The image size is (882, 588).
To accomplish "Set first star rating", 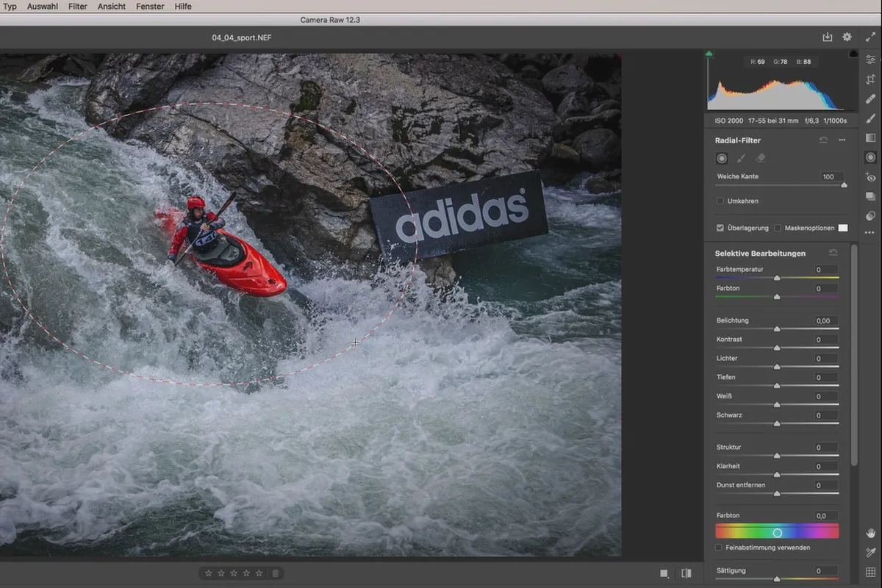I will (x=209, y=573).
